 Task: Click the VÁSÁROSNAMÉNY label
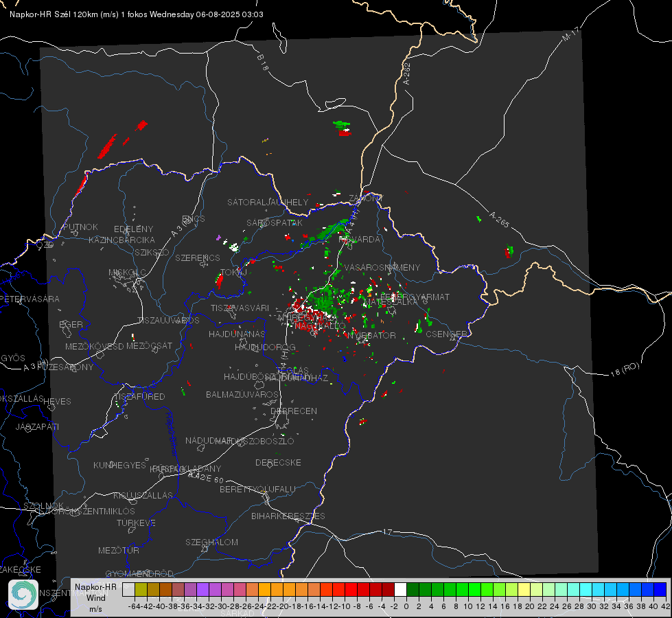point(382,267)
